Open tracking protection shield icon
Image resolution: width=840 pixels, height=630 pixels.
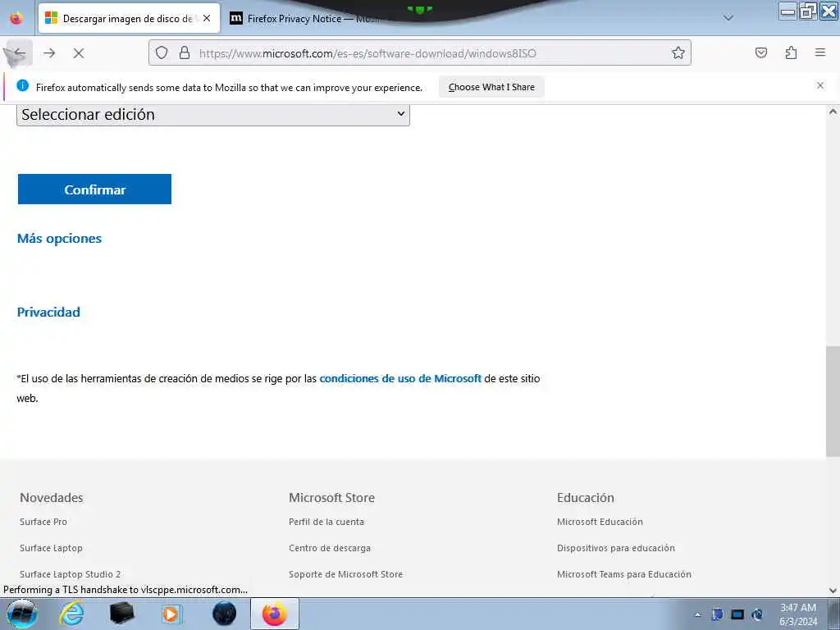[162, 52]
